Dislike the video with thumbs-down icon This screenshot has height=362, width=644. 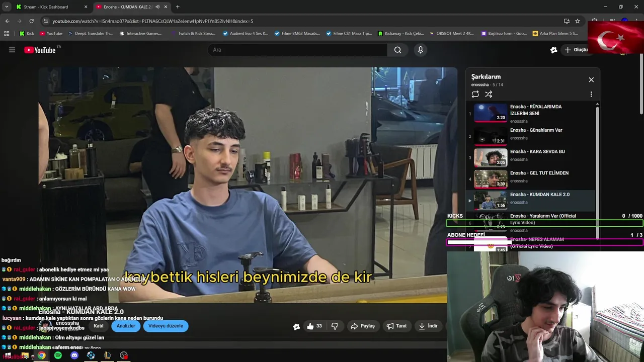[335, 326]
